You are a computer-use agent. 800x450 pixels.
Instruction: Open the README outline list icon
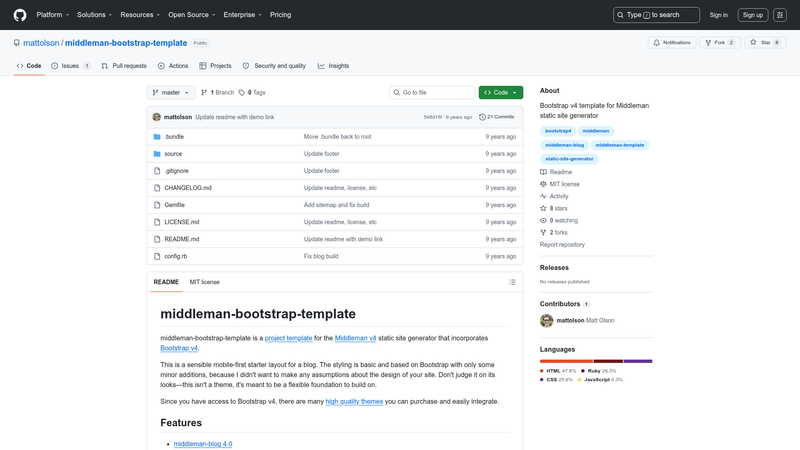pyautogui.click(x=512, y=282)
